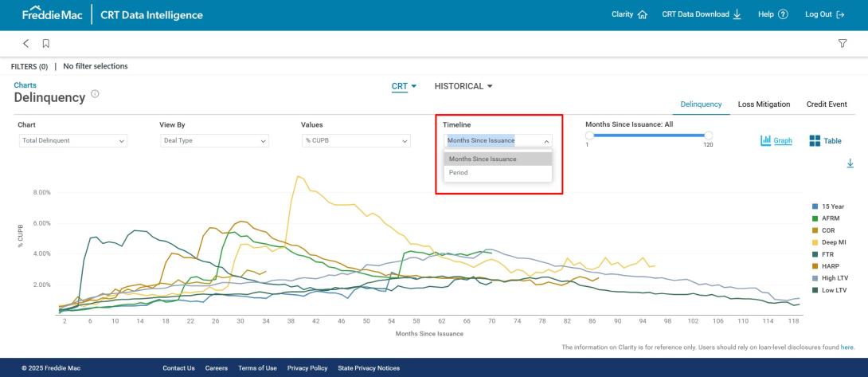Open the Help question mark icon
868x377 pixels.
(x=784, y=15)
